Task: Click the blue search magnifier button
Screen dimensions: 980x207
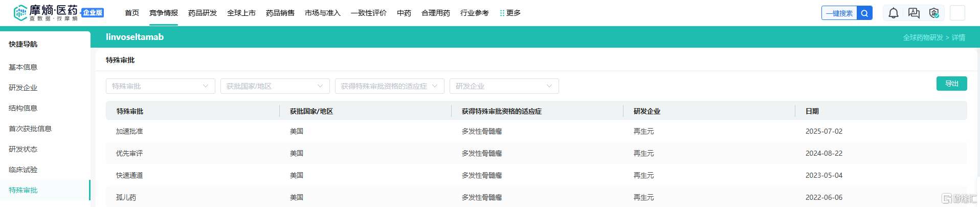Action: pyautogui.click(x=864, y=13)
